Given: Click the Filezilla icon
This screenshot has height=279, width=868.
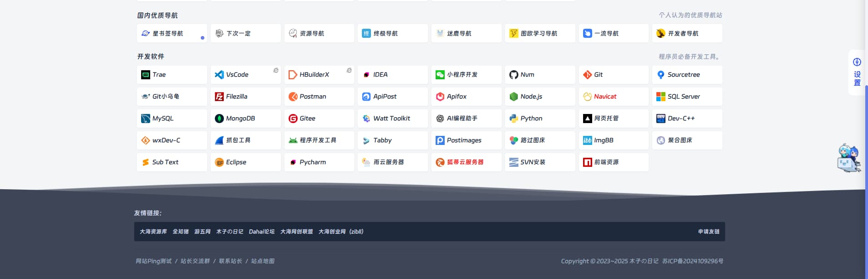Looking at the screenshot, I should point(219,97).
